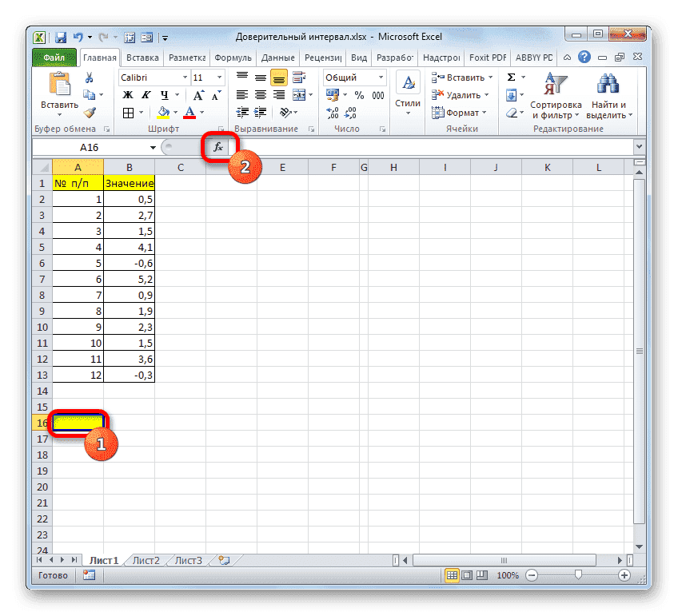Open the Общий number format dropdown
Image resolution: width=678 pixels, height=616 pixels.
[381, 77]
